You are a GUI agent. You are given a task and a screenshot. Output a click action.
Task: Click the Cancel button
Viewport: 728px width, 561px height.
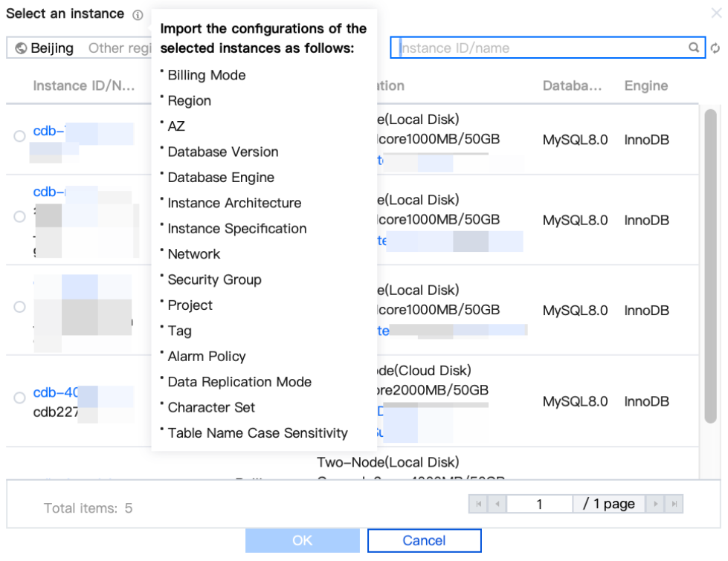coord(424,540)
